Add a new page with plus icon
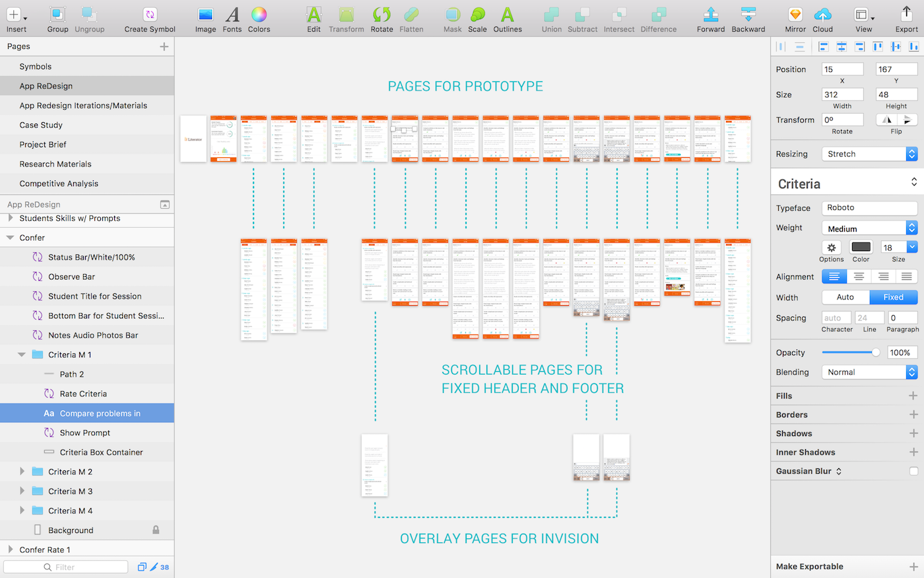 coord(164,46)
